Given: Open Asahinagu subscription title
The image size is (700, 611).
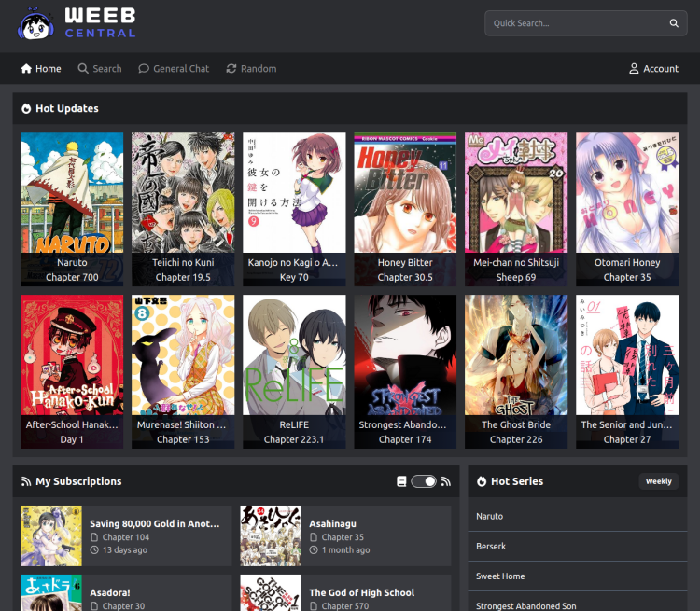Looking at the screenshot, I should 332,523.
